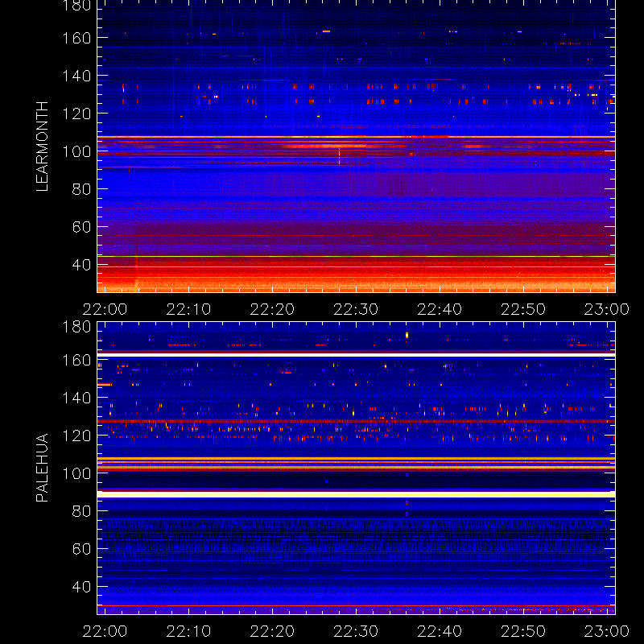Pick the 22:40 time label under PALEHUA plot

(440, 631)
